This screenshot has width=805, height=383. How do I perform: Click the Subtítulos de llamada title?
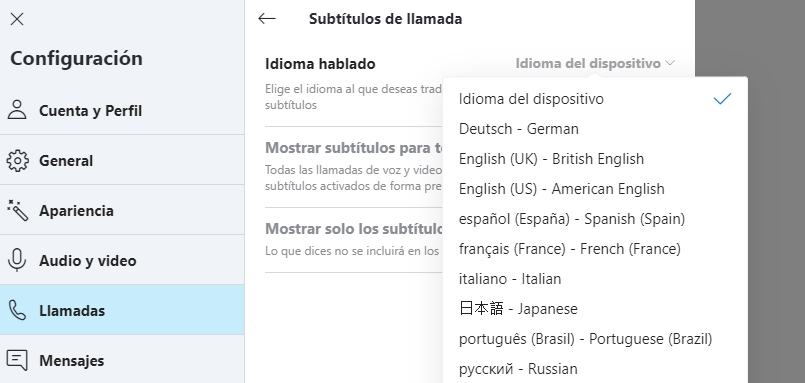click(x=386, y=19)
